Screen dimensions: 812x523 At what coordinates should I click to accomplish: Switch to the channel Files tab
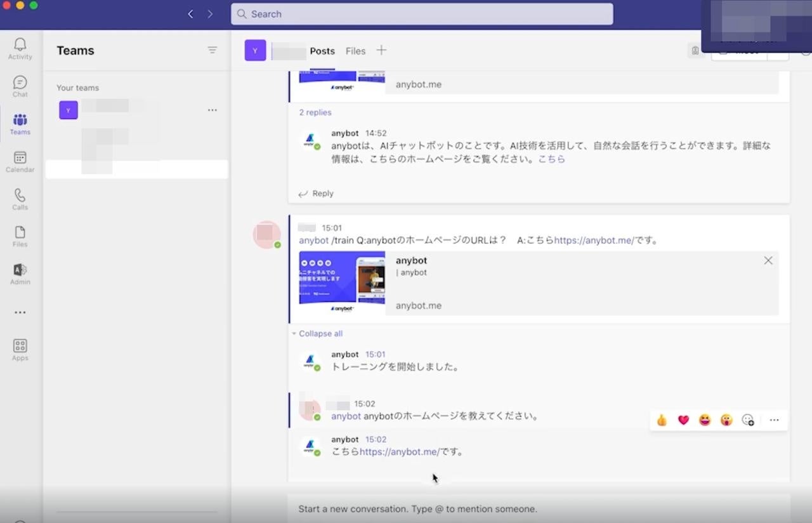[x=355, y=51]
